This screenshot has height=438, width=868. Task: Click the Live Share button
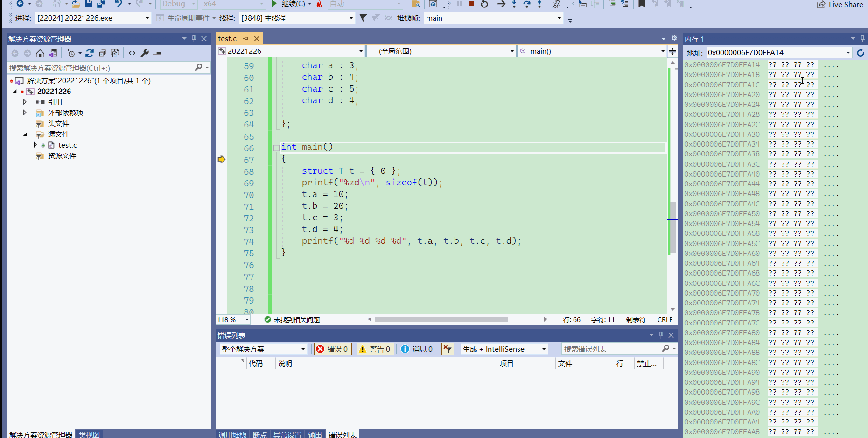point(840,4)
